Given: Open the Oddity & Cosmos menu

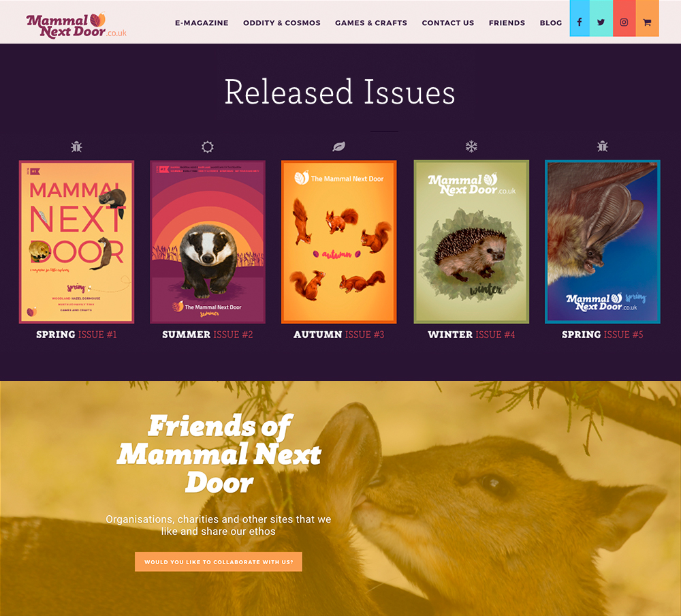Looking at the screenshot, I should pos(281,23).
